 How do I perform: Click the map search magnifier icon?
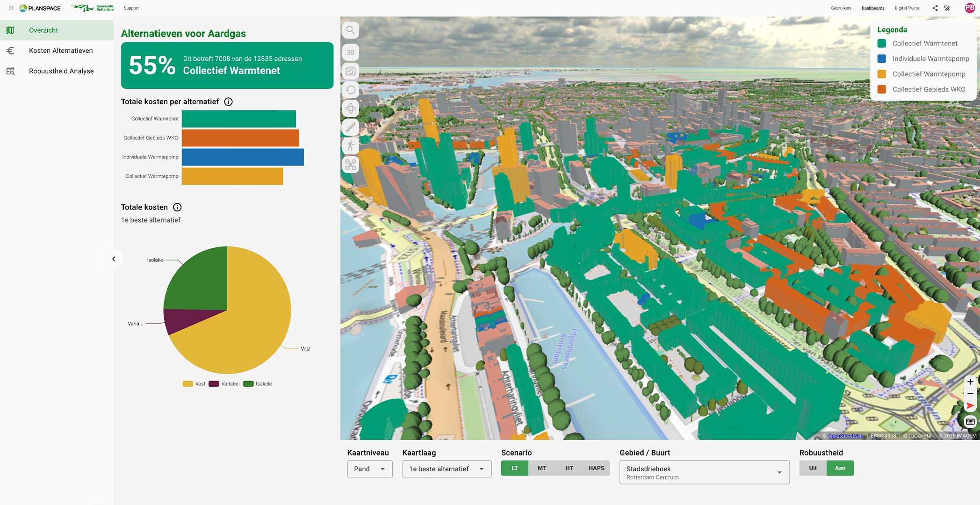coord(350,30)
